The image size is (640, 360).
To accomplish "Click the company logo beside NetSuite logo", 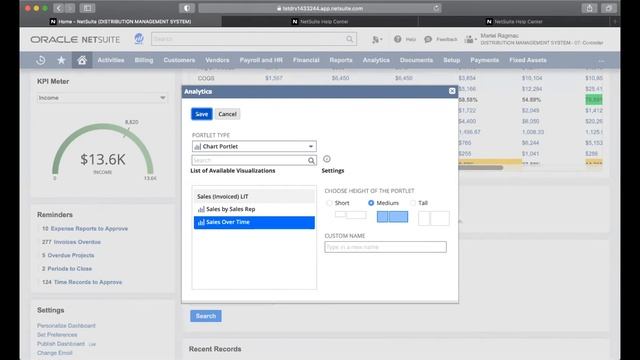I will point(139,39).
